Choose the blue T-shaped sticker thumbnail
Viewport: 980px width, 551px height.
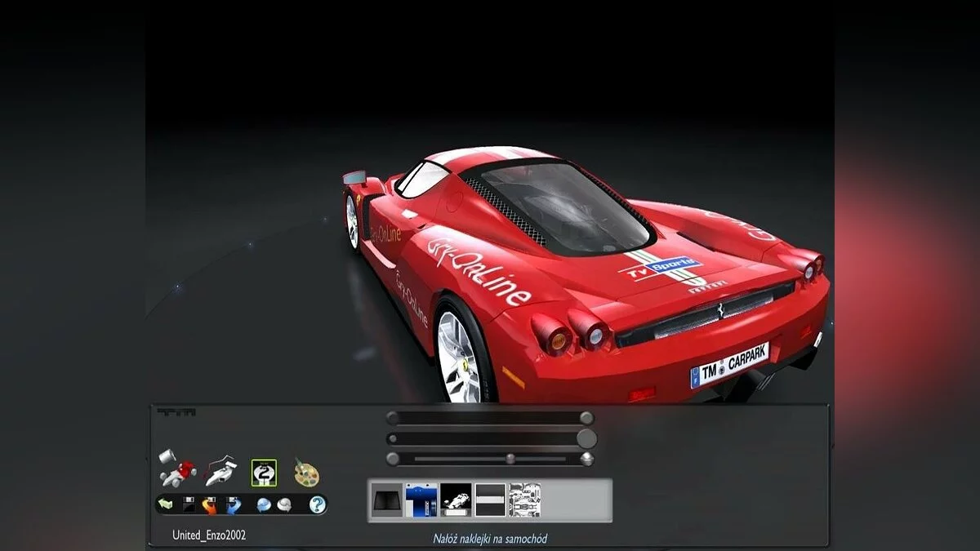tap(421, 500)
